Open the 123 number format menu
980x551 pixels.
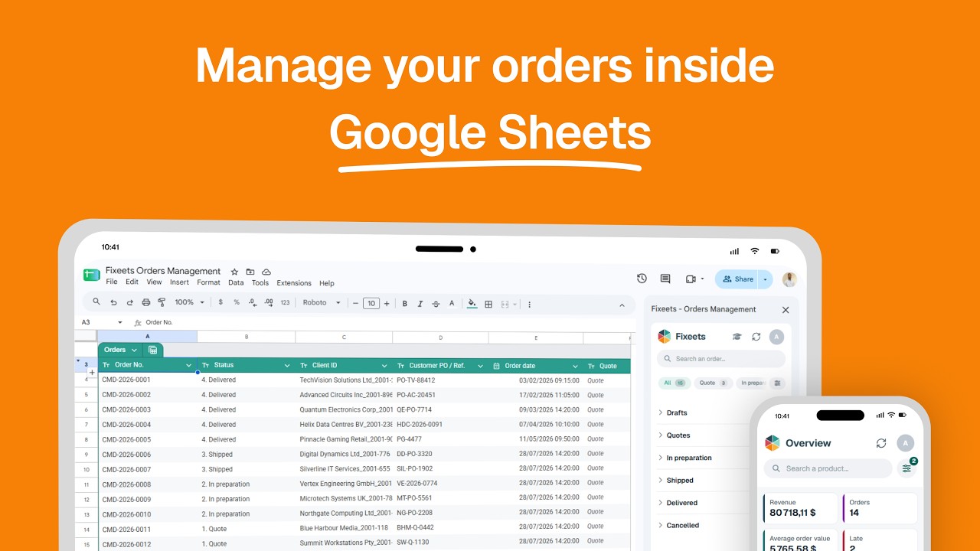(285, 303)
